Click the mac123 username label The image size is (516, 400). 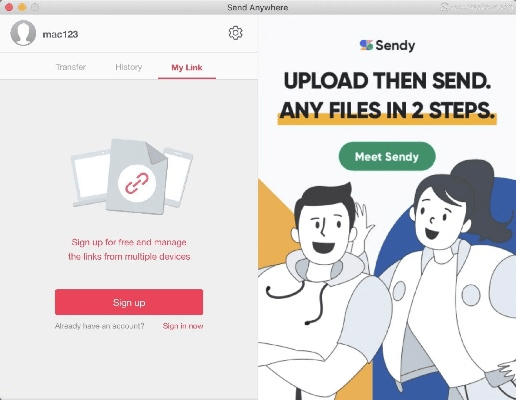[60, 34]
